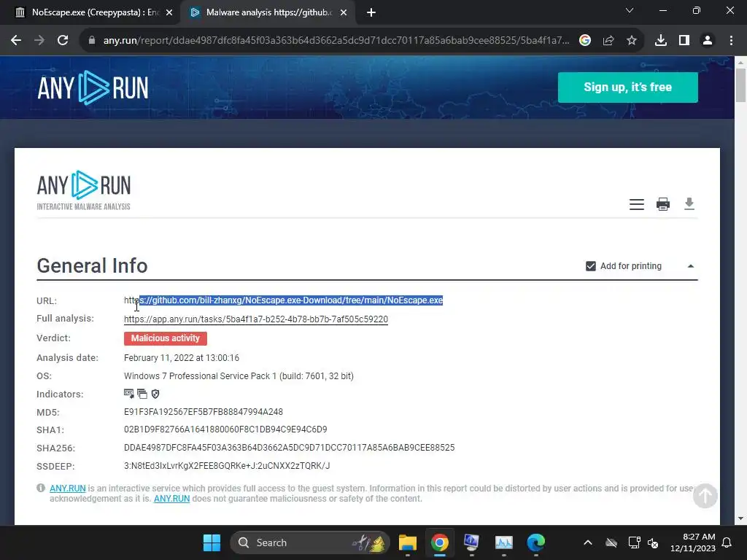
Task: Click the Malicious activity verdict badge
Action: 166,338
